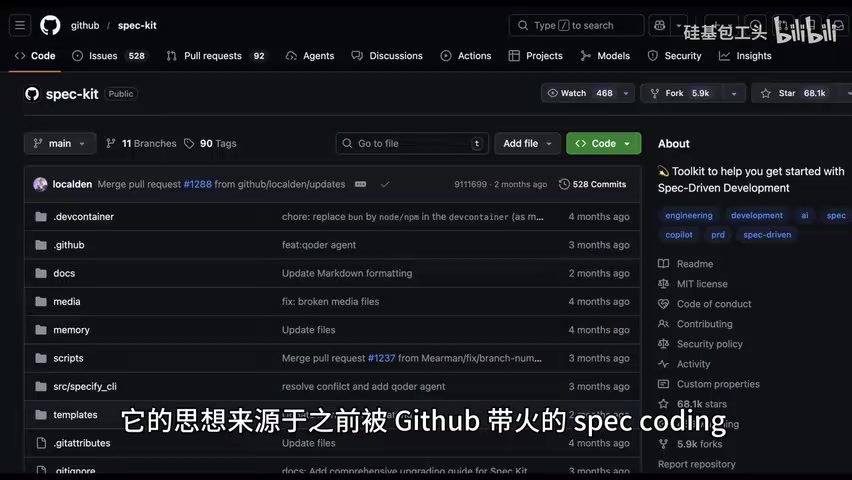Open the .devcontainer folder
Image resolution: width=852 pixels, height=480 pixels.
(84, 216)
